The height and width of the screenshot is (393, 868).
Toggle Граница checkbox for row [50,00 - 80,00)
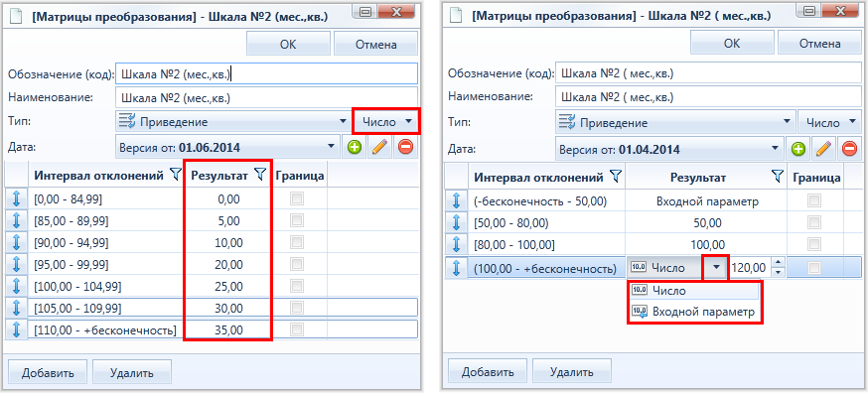pos(813,222)
